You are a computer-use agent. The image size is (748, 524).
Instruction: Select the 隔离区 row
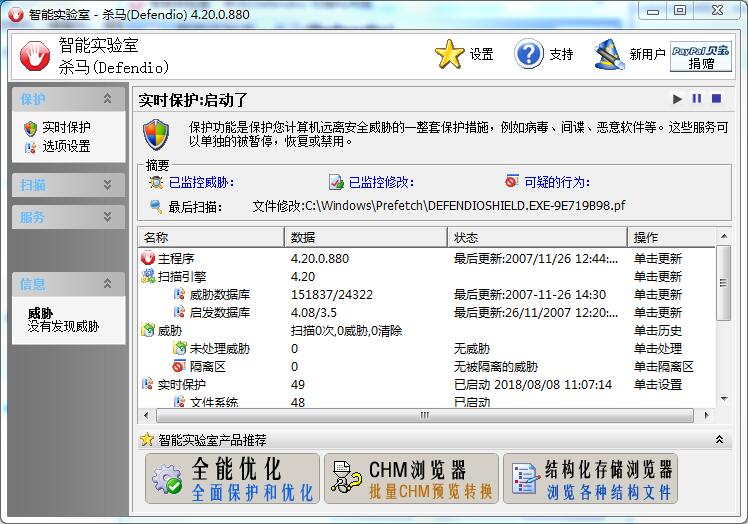[426, 367]
